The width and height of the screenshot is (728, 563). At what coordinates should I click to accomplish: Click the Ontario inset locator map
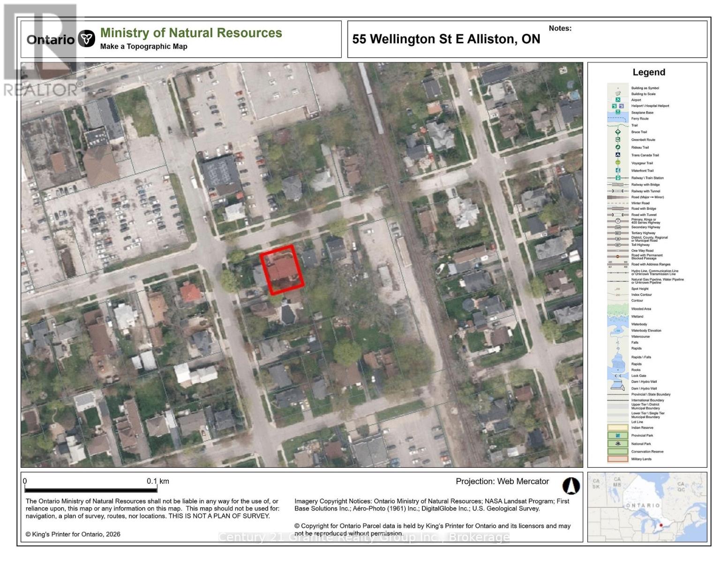[x=647, y=507]
